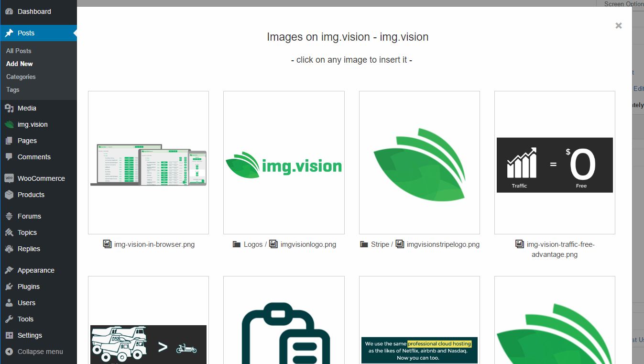Open the Posts menu
Screen dimensions: 644x364
pos(38,33)
